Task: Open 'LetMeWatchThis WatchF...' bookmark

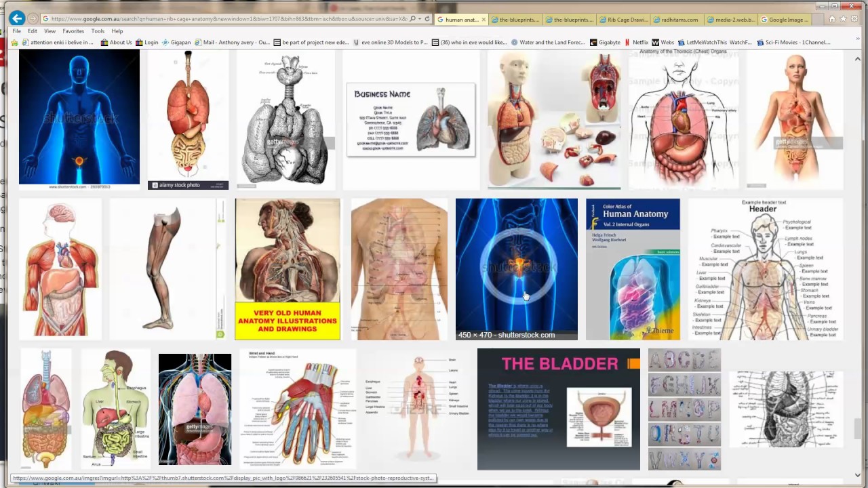Action: coord(716,42)
